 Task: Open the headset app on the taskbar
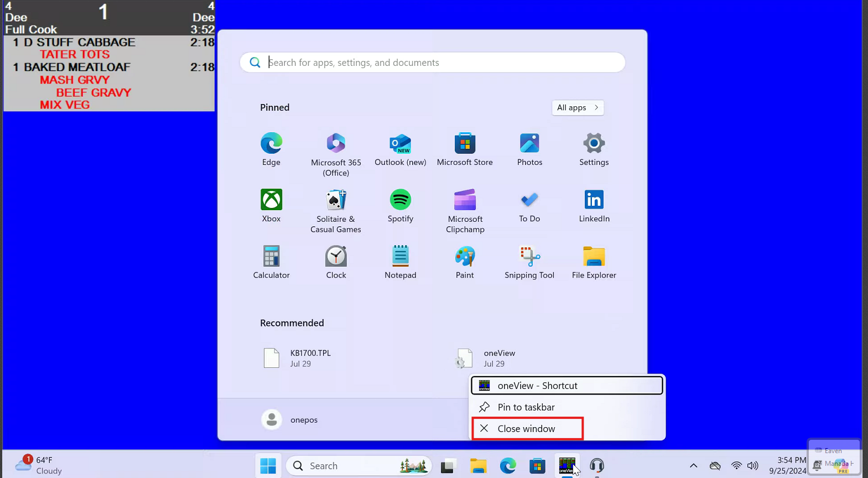click(x=597, y=466)
